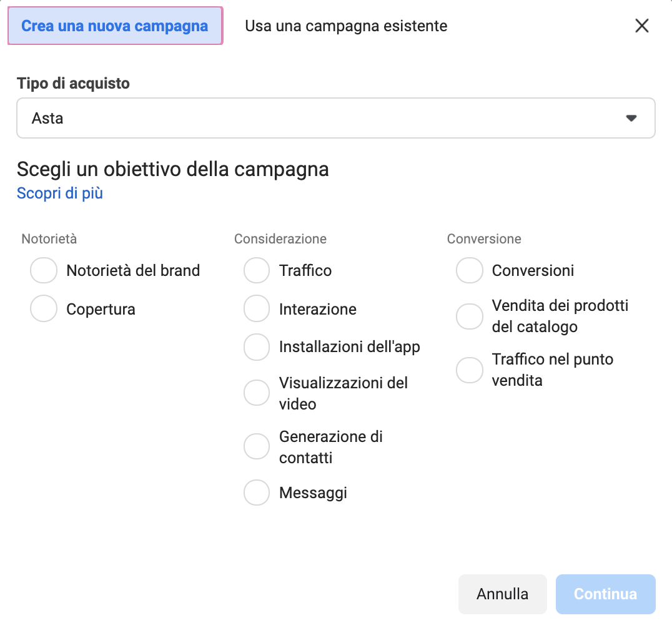Select Traffico nel punto vendita objective

pyautogui.click(x=469, y=370)
